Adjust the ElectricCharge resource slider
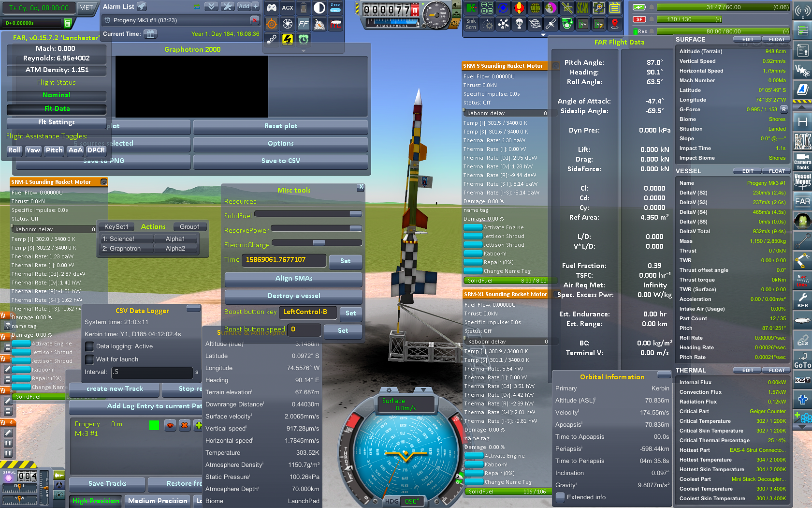Viewport: 812px width, 508px height. pos(317,242)
